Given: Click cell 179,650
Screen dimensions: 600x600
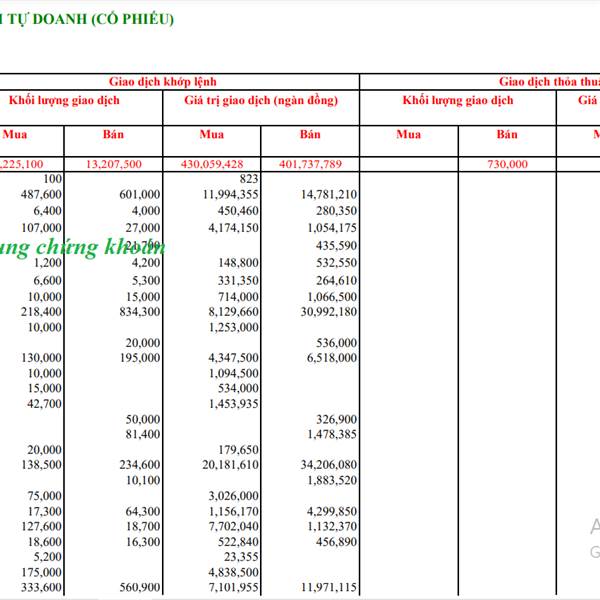Looking at the screenshot, I should (238, 450).
